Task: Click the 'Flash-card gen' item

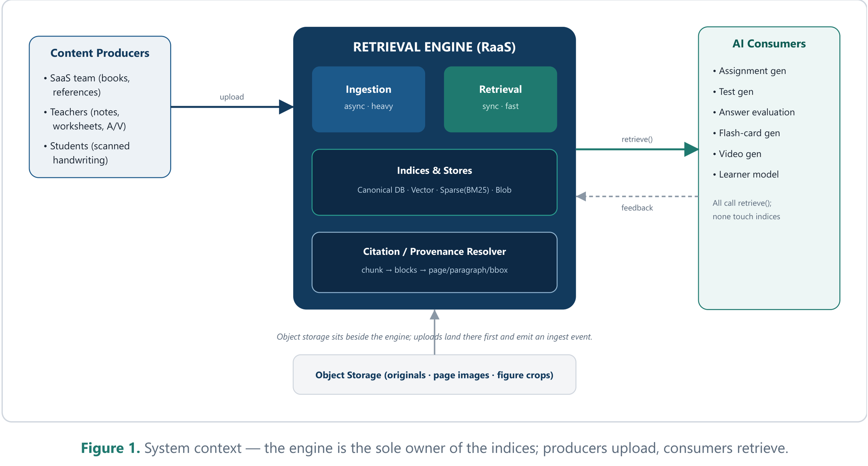Action: pos(746,133)
